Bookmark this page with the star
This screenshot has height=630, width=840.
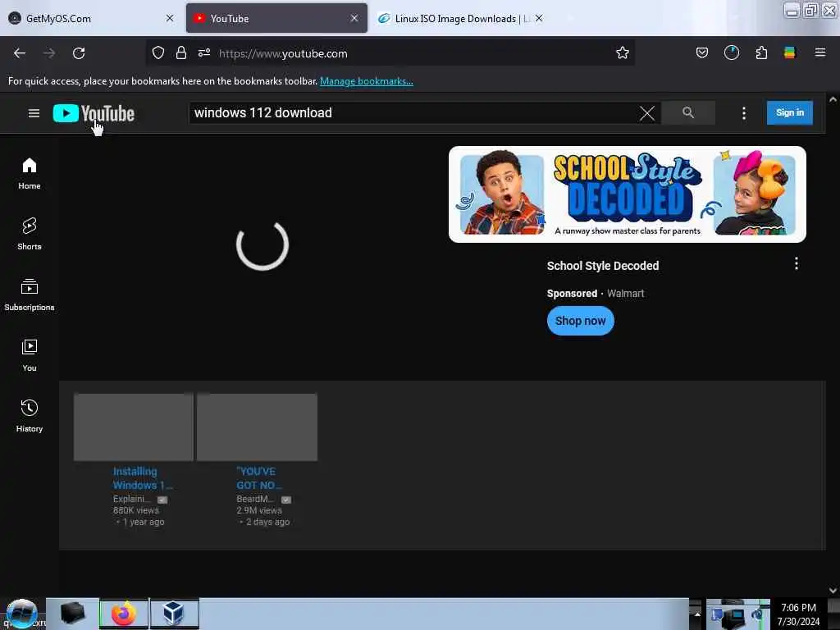[622, 53]
